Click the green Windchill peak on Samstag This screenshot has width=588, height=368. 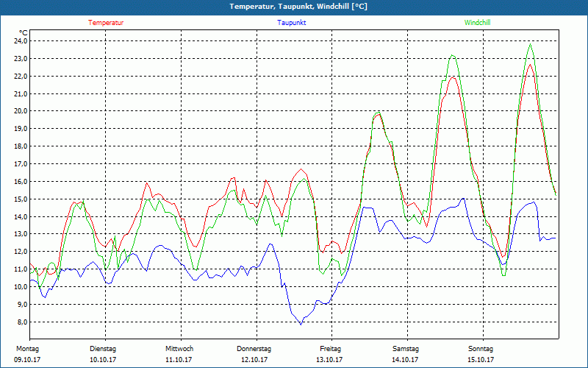(453, 55)
